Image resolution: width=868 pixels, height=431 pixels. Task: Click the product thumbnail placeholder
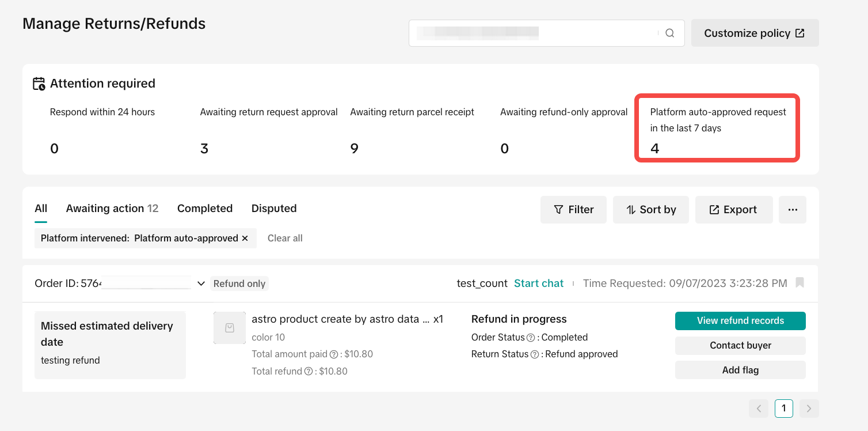coord(230,328)
